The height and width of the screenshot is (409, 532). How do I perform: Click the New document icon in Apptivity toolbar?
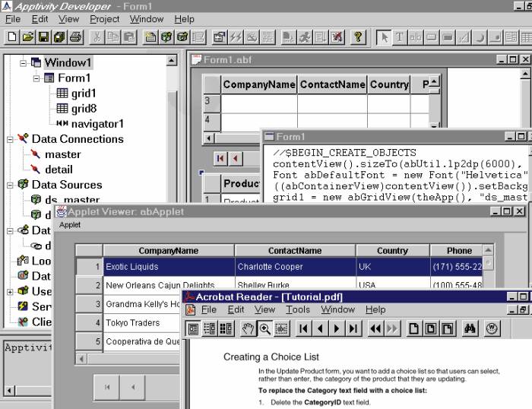click(x=12, y=36)
